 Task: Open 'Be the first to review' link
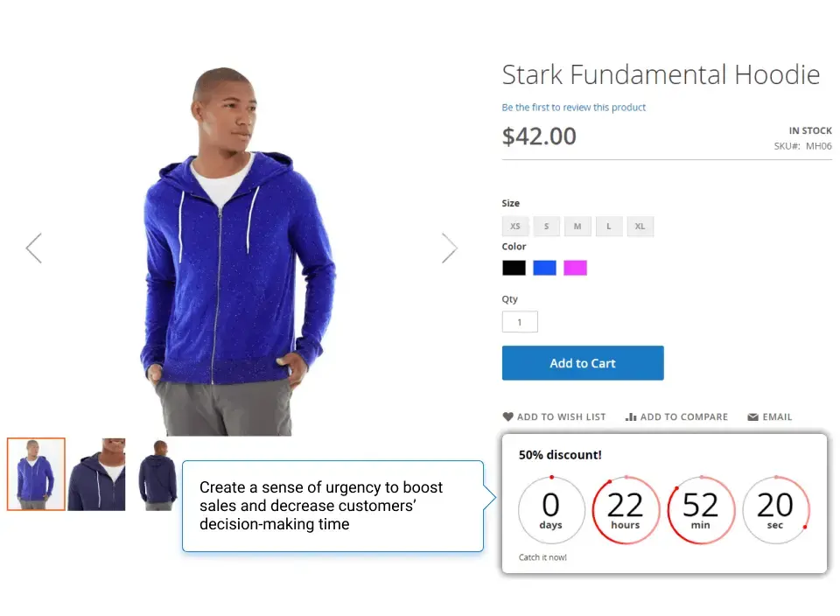pyautogui.click(x=573, y=108)
